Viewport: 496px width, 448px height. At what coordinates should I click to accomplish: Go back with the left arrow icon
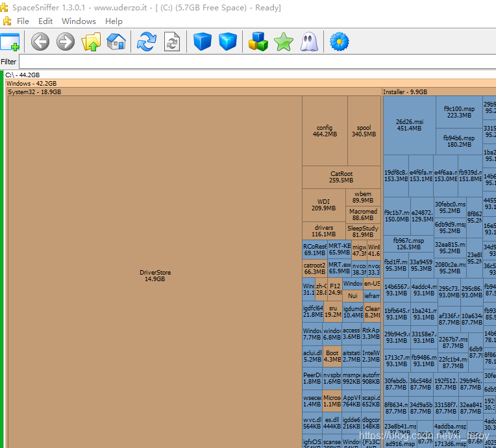coord(40,42)
